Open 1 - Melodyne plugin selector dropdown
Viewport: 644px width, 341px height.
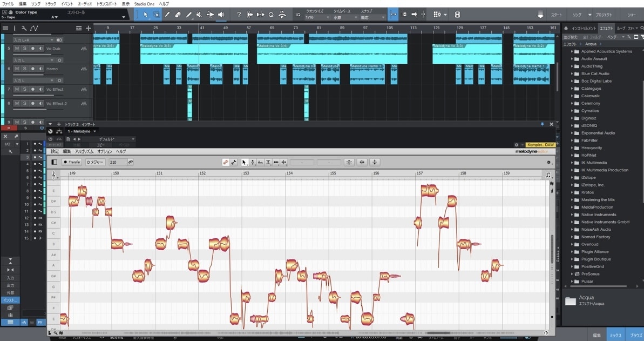[x=82, y=131]
